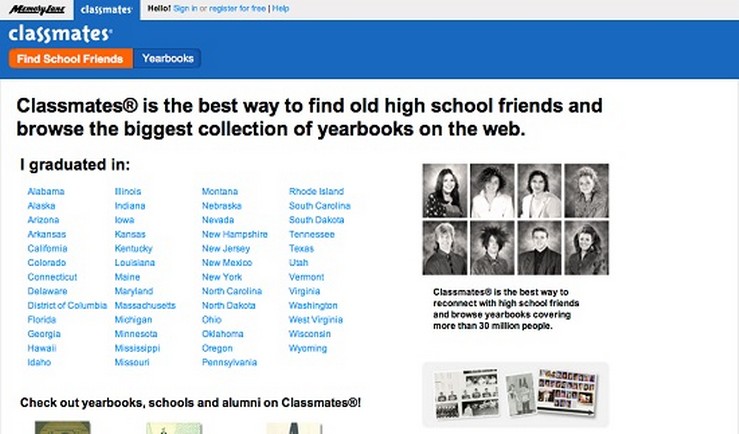Choose Pennsylvania from the state list
Viewport: 739px width, 434px height.
pyautogui.click(x=229, y=362)
